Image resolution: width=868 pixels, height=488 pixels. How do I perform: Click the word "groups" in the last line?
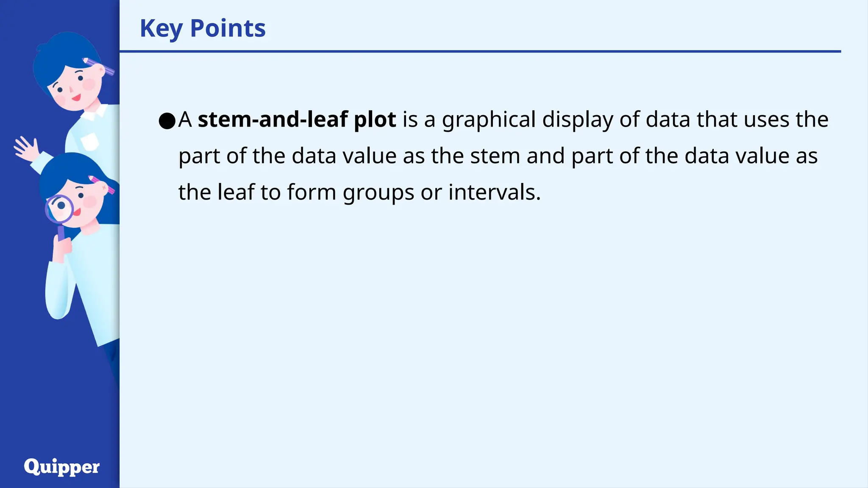pyautogui.click(x=378, y=192)
